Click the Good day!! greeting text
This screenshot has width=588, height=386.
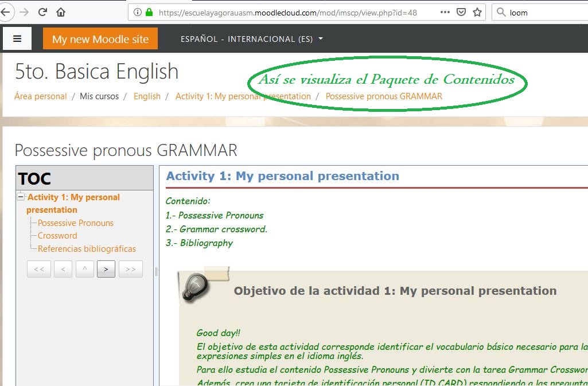[218, 333]
